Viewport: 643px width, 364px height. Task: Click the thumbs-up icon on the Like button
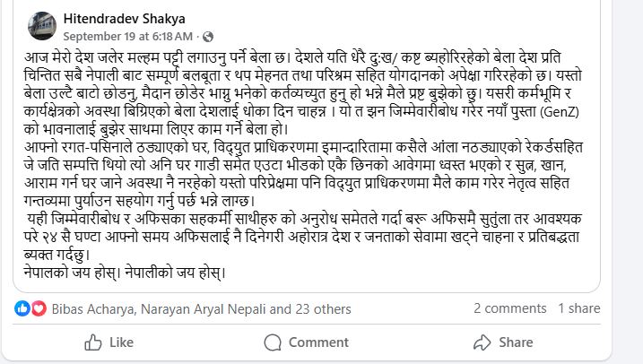(92, 342)
